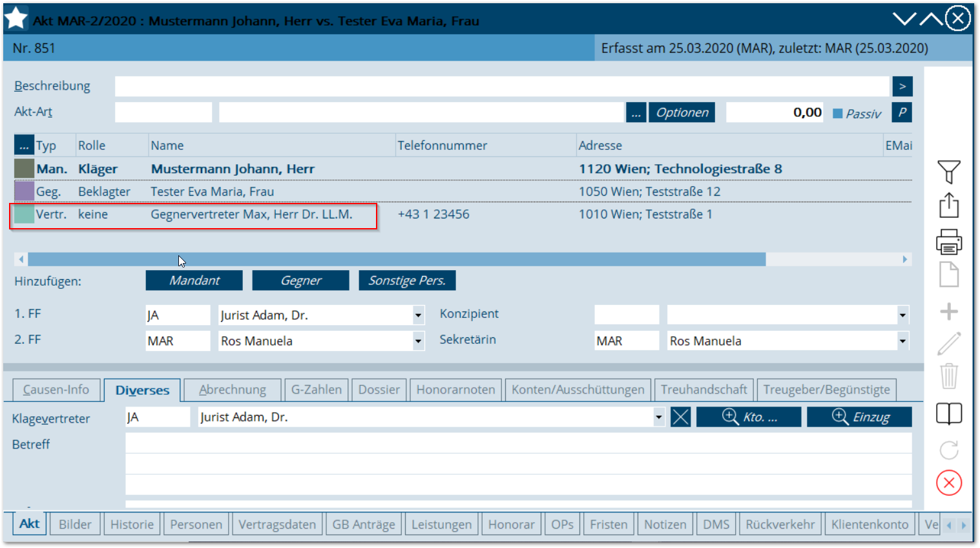
Task: Open the filter funnel icon
Action: click(949, 172)
